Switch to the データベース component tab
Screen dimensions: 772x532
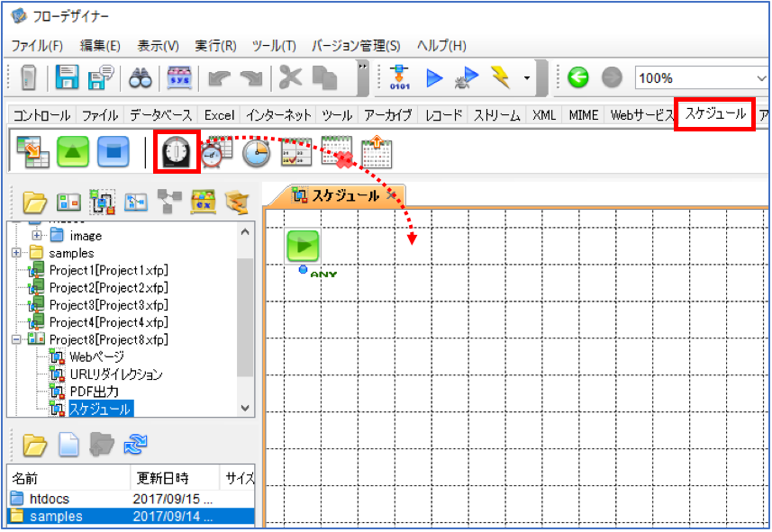tap(160, 115)
